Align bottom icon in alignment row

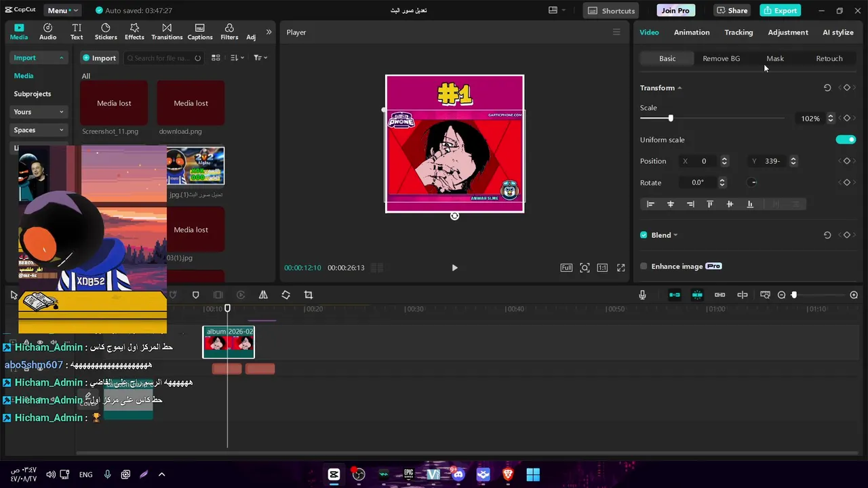750,204
